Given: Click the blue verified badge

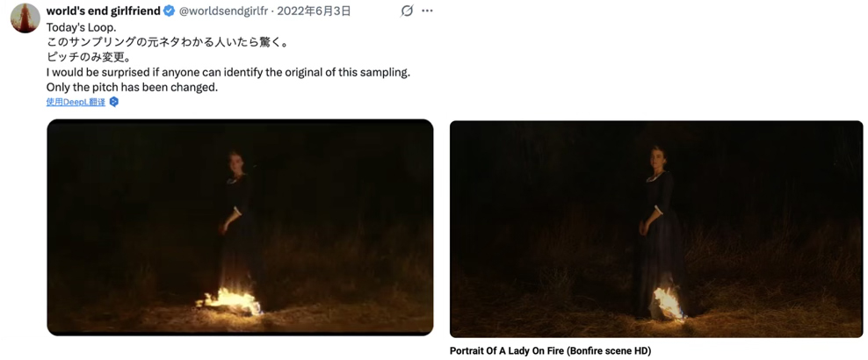Looking at the screenshot, I should [x=170, y=11].
